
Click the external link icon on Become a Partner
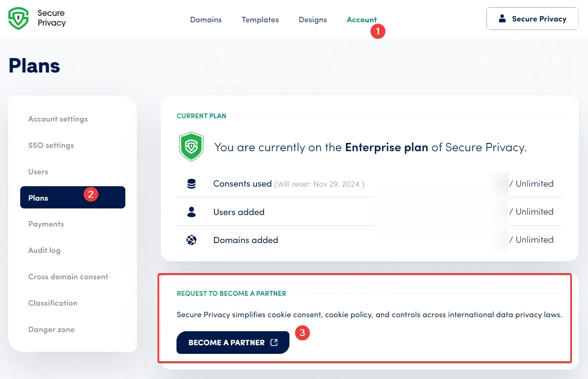coord(273,342)
